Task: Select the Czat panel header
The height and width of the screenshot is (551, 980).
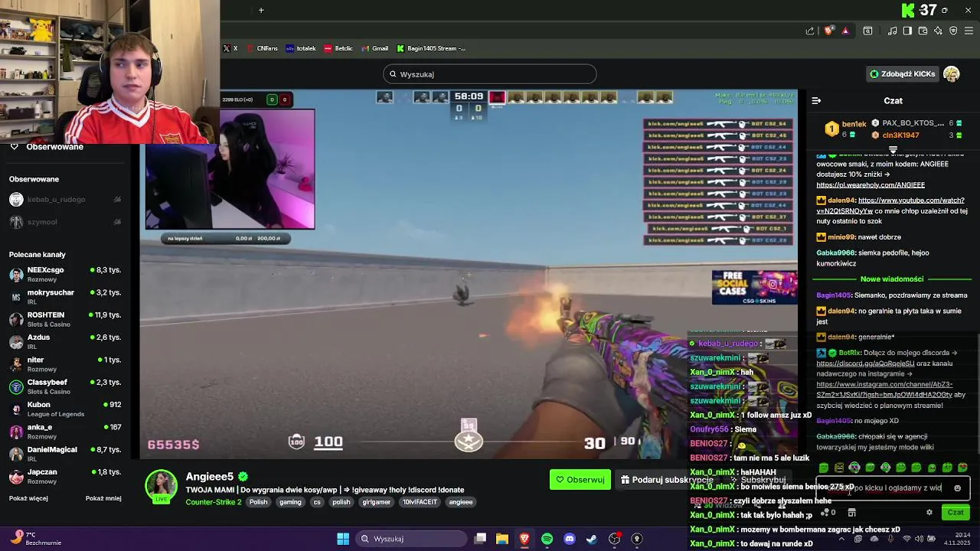Action: pos(893,100)
